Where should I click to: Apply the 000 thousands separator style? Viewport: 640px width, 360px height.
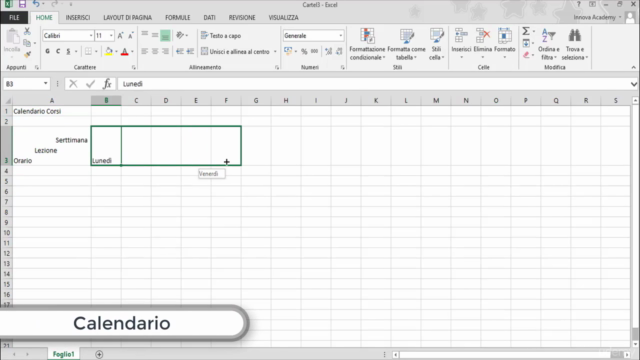[314, 51]
